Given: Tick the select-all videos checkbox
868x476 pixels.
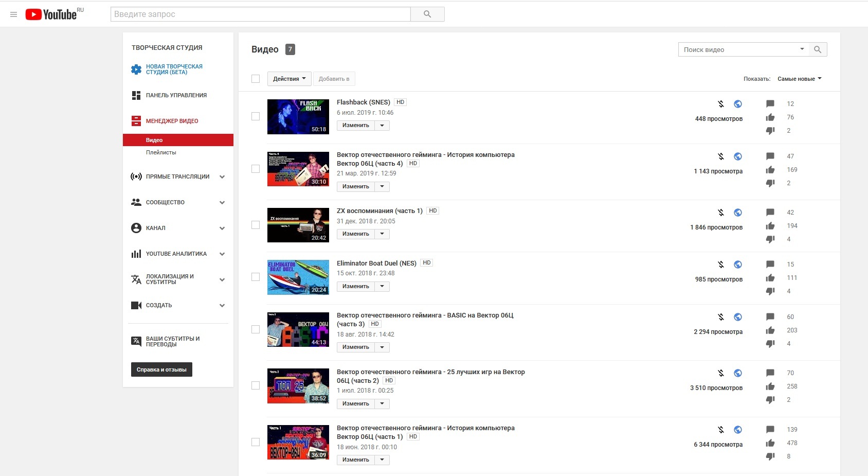Looking at the screenshot, I should click(x=256, y=79).
